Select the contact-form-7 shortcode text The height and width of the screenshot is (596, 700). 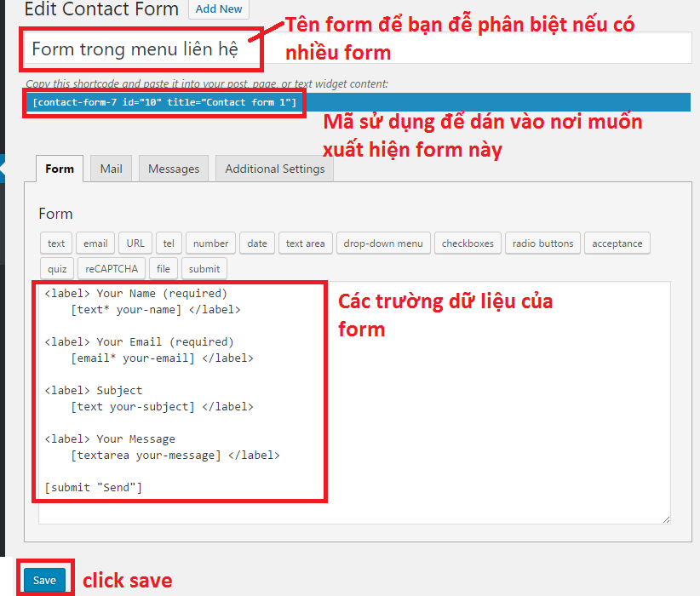coord(164,102)
